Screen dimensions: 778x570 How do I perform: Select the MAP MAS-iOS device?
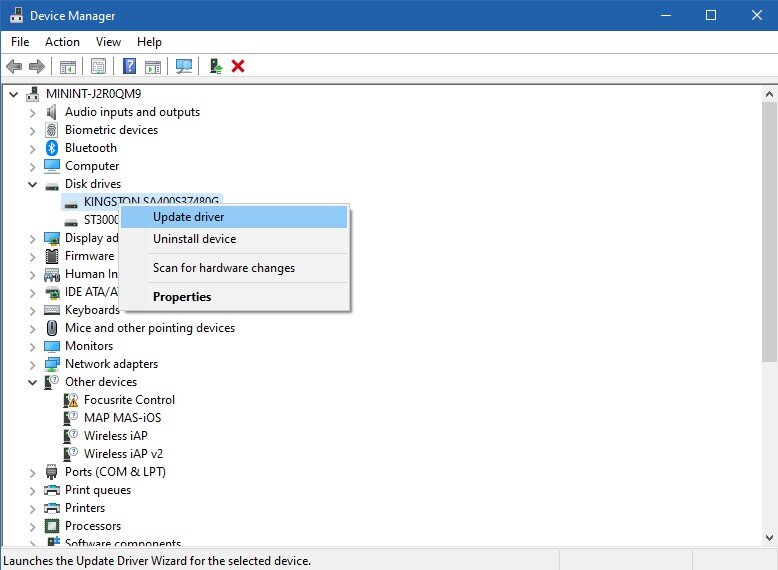(x=122, y=418)
